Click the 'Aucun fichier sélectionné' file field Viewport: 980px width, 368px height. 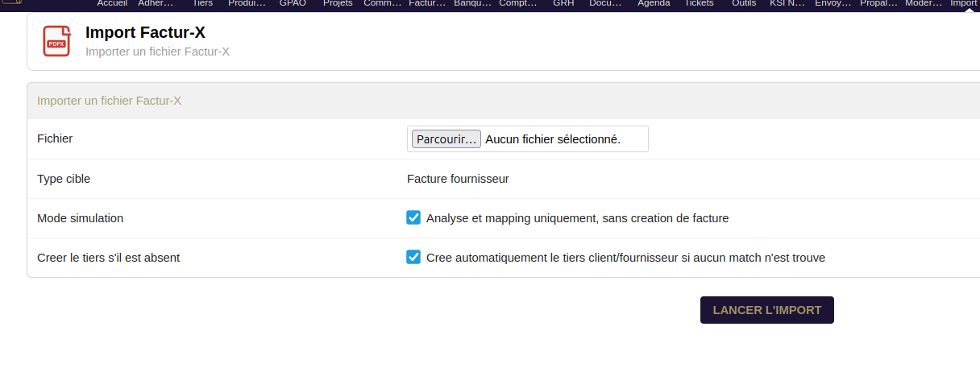(553, 139)
